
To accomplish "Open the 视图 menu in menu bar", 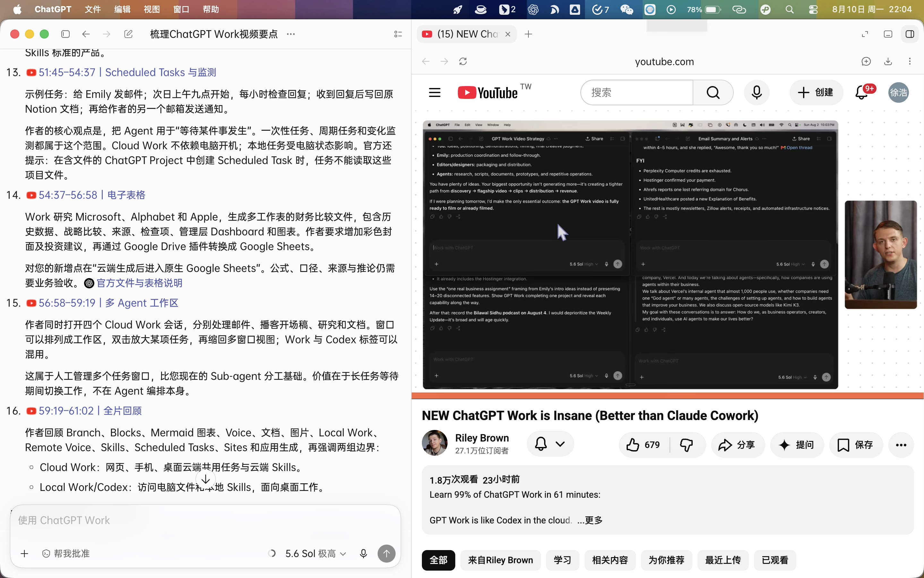I will (x=151, y=9).
